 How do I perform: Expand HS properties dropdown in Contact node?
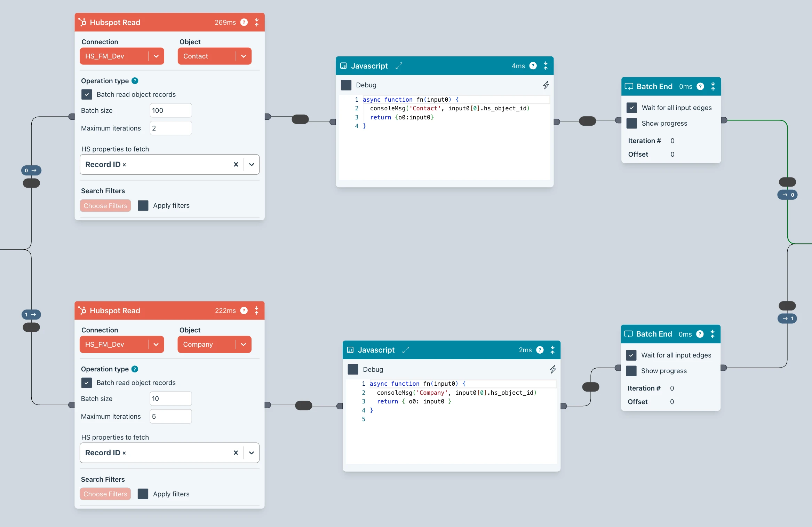pos(252,165)
